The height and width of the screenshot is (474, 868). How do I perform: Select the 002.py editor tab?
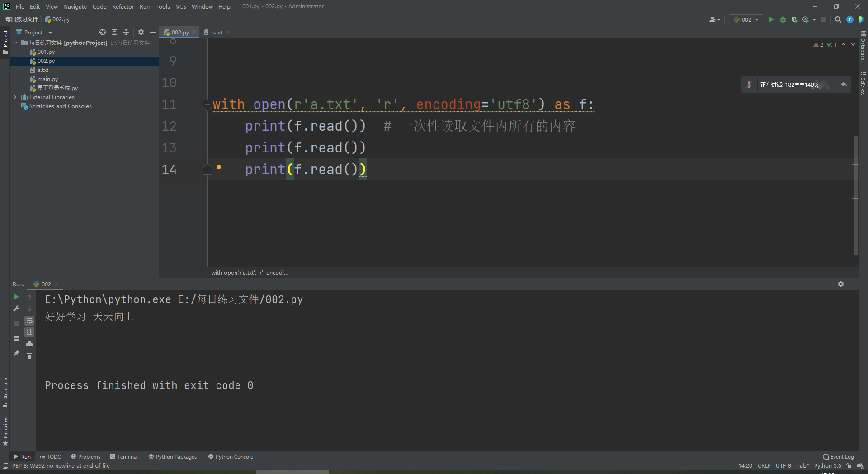[x=180, y=32]
